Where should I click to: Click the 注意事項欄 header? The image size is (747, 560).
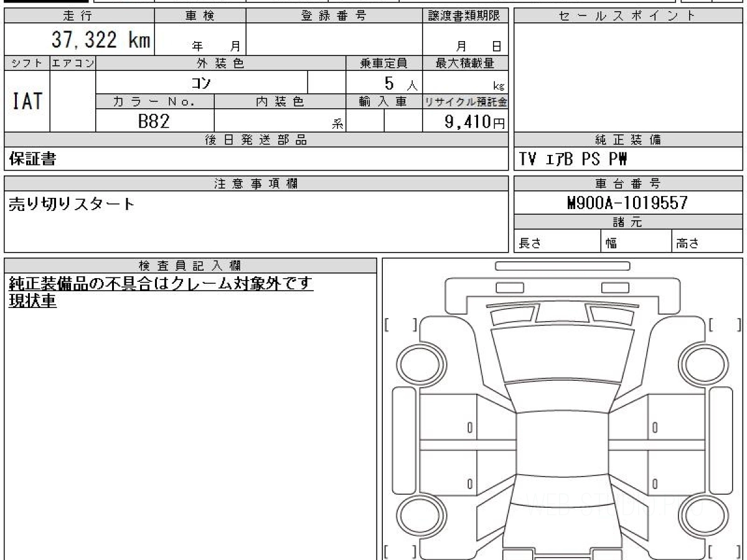click(x=256, y=184)
